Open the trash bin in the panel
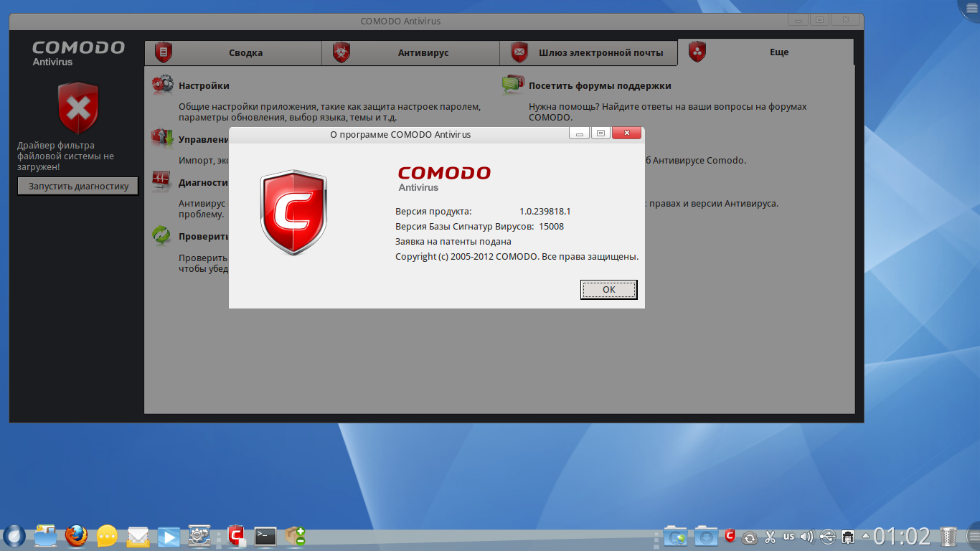980x551 pixels. tap(949, 536)
